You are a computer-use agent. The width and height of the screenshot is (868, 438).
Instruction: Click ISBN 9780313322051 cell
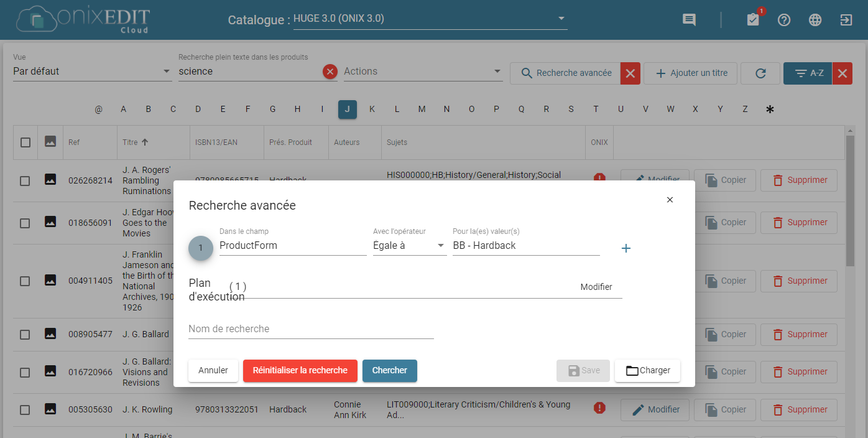point(226,409)
